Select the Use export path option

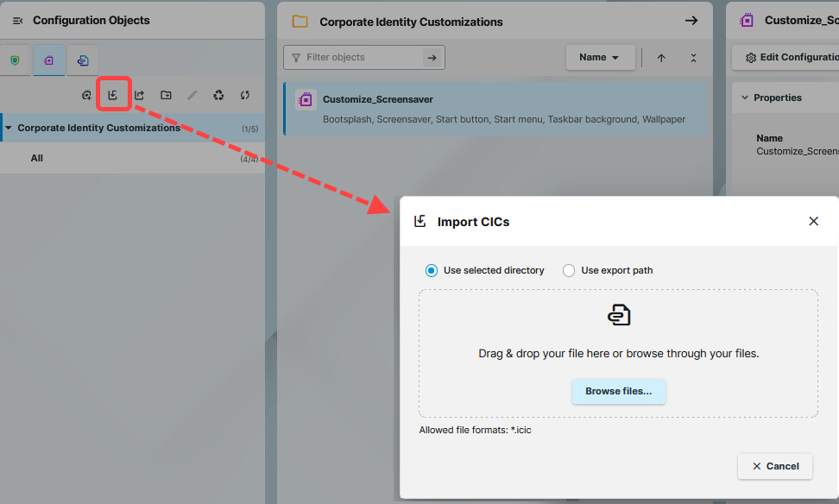569,270
